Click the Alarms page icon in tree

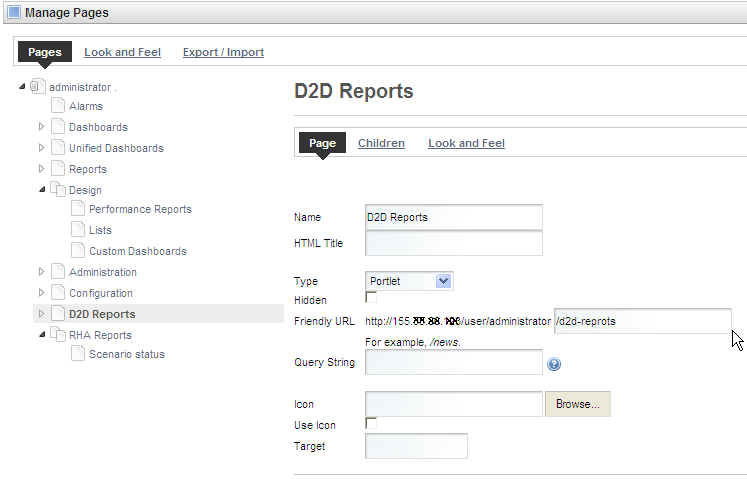(58, 106)
